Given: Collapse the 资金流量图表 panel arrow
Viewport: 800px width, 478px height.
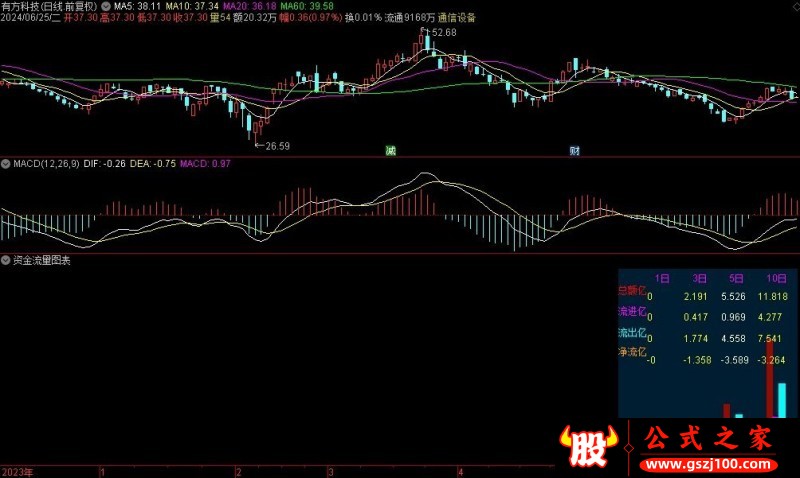Looking at the screenshot, I should click(6, 260).
